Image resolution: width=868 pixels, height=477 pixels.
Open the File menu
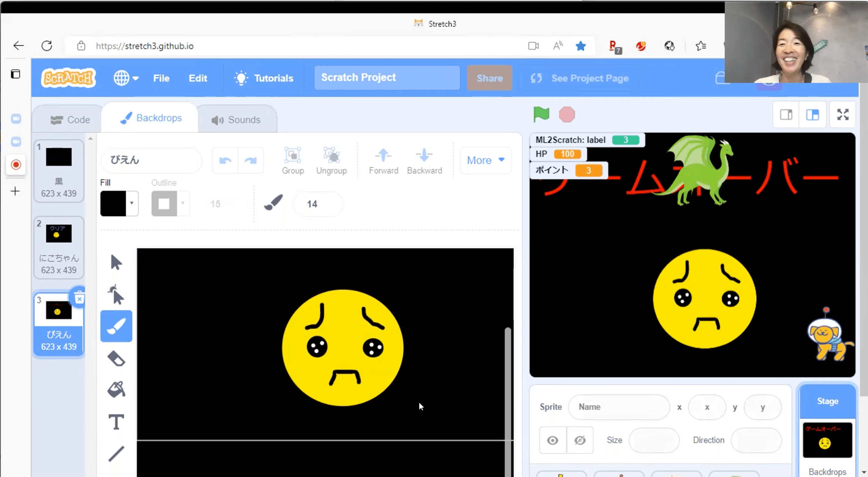point(161,78)
